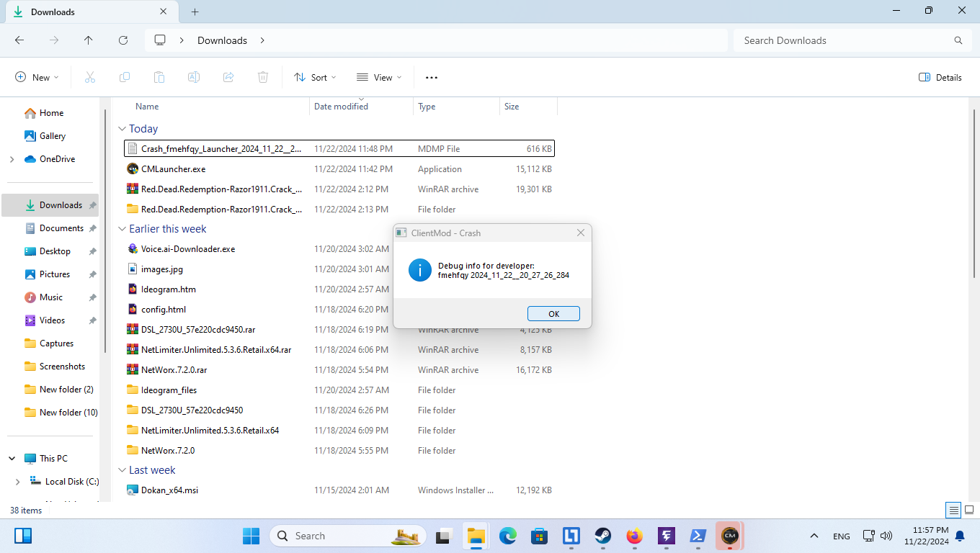Select the CMLauncher.exe file
980x553 pixels.
pos(173,169)
